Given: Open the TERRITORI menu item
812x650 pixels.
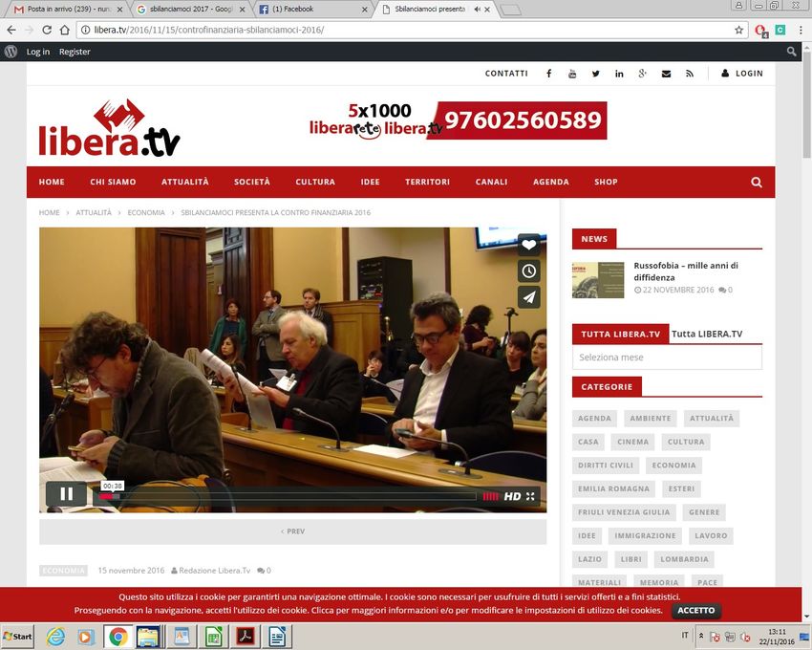Looking at the screenshot, I should coord(427,183).
